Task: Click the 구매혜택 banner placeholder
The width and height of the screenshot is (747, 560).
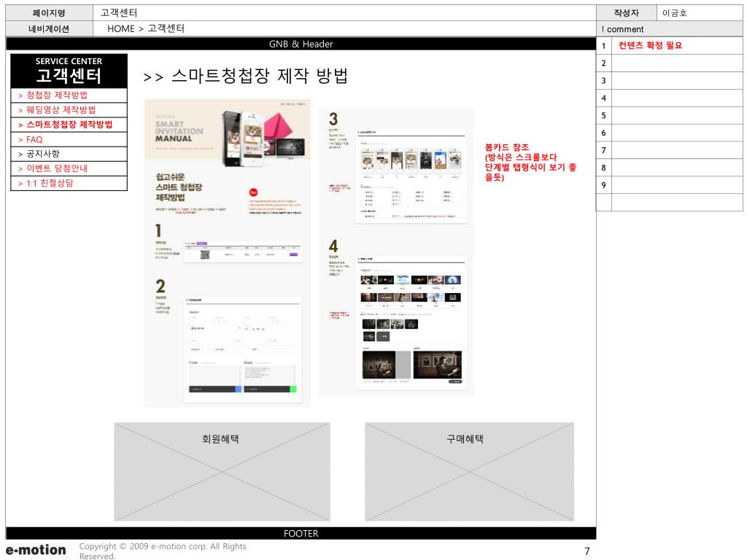Action: click(469, 471)
